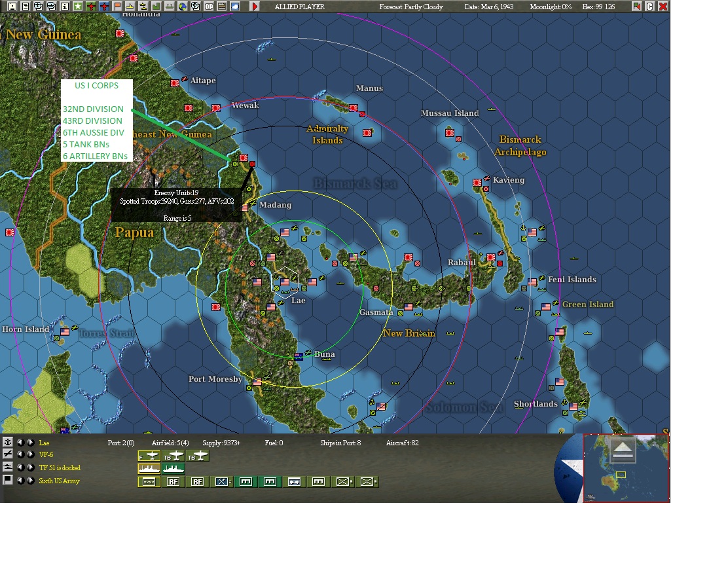Select the F fighter air unit icon
The image size is (709, 588).
149,456
